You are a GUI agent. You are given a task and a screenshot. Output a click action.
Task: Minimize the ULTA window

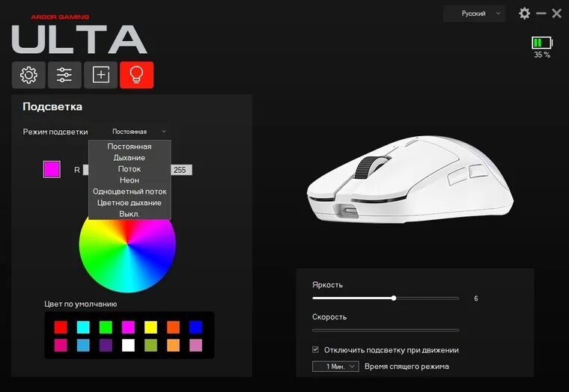(541, 13)
